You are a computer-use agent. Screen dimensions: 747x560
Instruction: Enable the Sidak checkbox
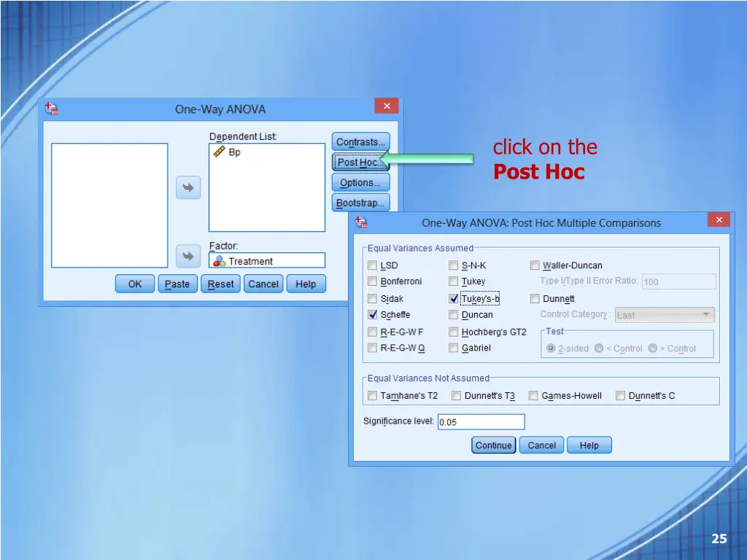373,298
